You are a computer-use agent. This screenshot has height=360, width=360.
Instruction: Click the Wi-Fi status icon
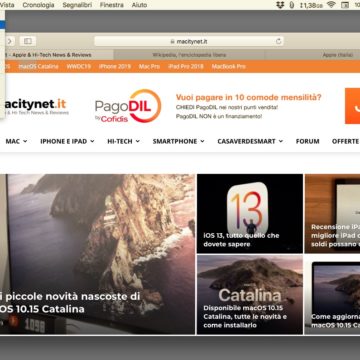coord(331,5)
